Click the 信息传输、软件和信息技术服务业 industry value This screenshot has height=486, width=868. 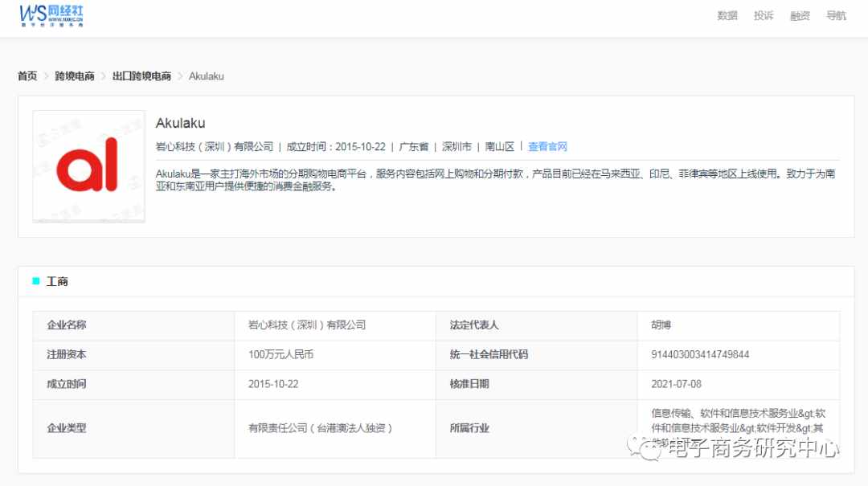(738, 427)
